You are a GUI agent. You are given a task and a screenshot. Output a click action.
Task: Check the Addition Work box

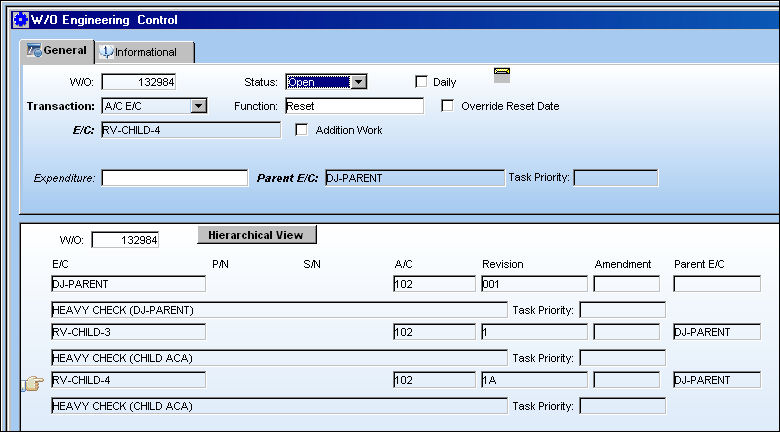(x=301, y=129)
